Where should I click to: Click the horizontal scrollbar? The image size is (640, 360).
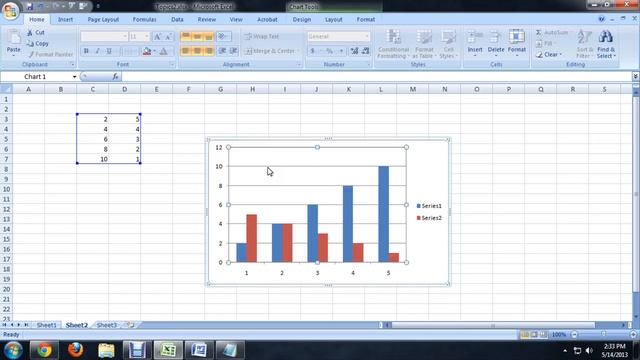[493, 325]
